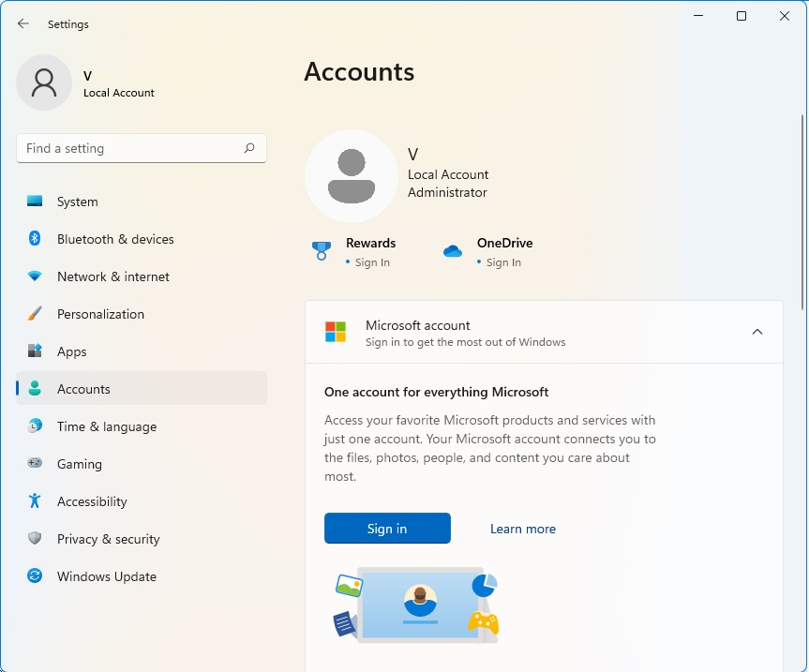Screen dimensions: 809x672
Task: Click the OneDrive label
Action: point(504,243)
